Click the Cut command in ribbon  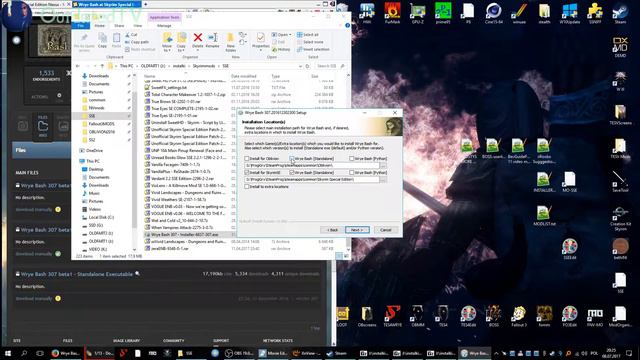[131, 35]
